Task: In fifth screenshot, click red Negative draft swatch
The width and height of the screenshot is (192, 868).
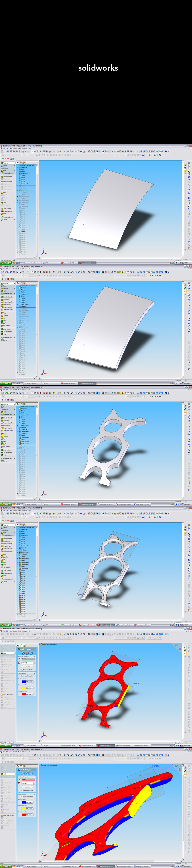Action: click(24, 694)
